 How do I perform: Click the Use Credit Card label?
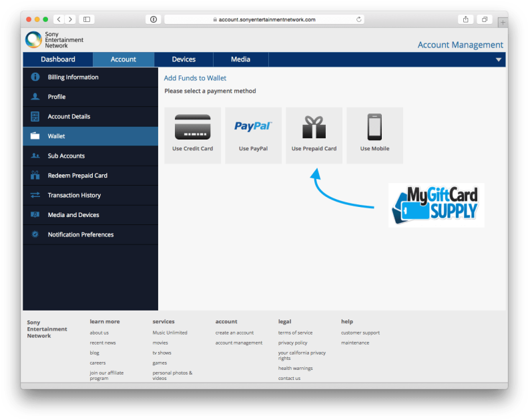click(x=193, y=148)
